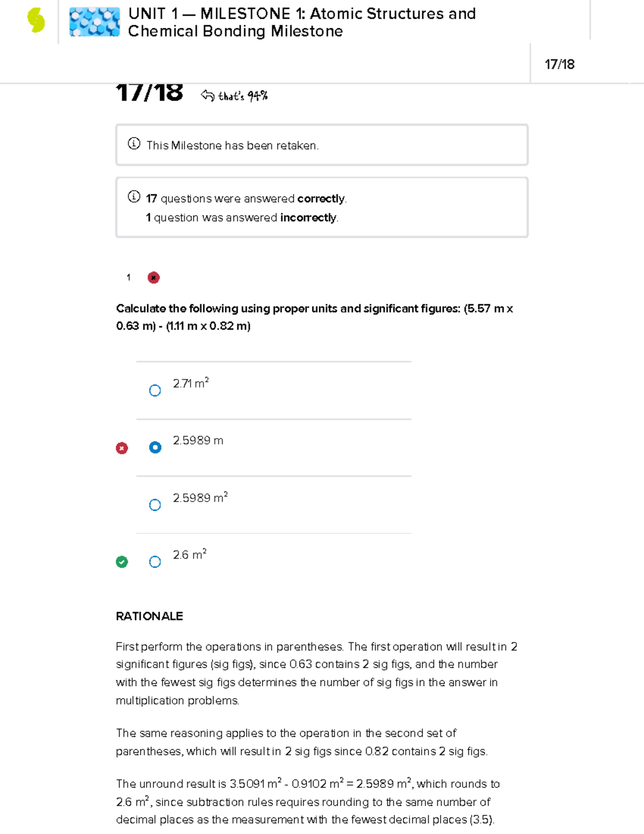Open the unit course thumbnail image
The width and height of the screenshot is (644, 834).
point(94,22)
